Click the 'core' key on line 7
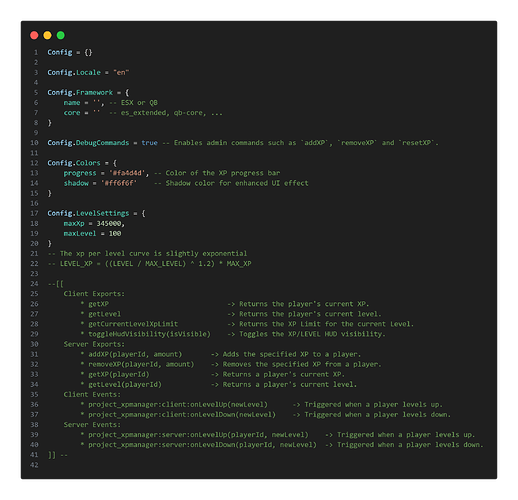Screen dimensions: 518x500 [72, 113]
